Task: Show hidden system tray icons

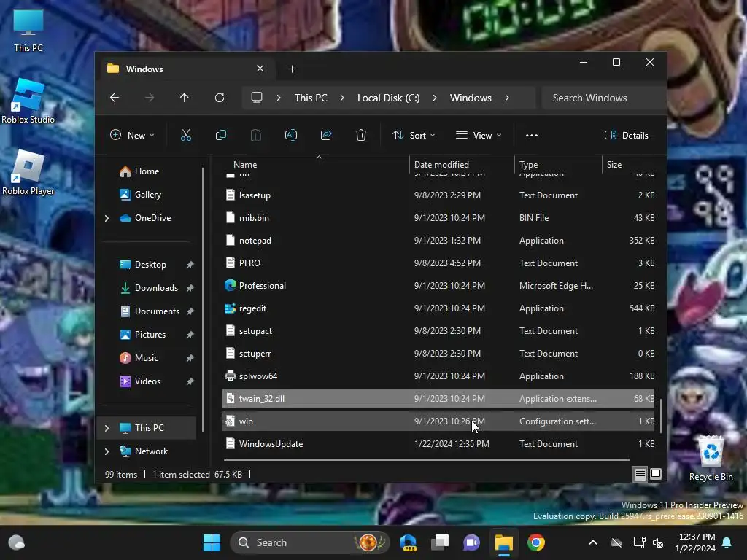Action: 592,542
